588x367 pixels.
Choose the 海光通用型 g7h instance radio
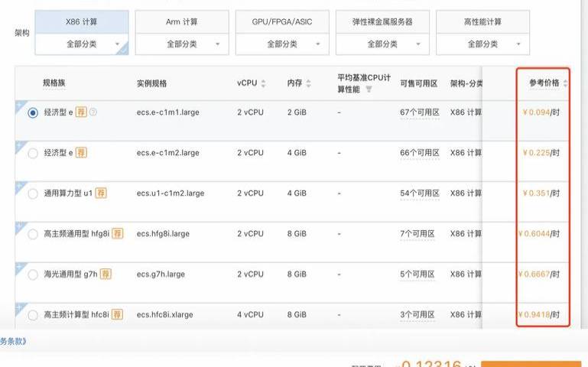pos(33,274)
